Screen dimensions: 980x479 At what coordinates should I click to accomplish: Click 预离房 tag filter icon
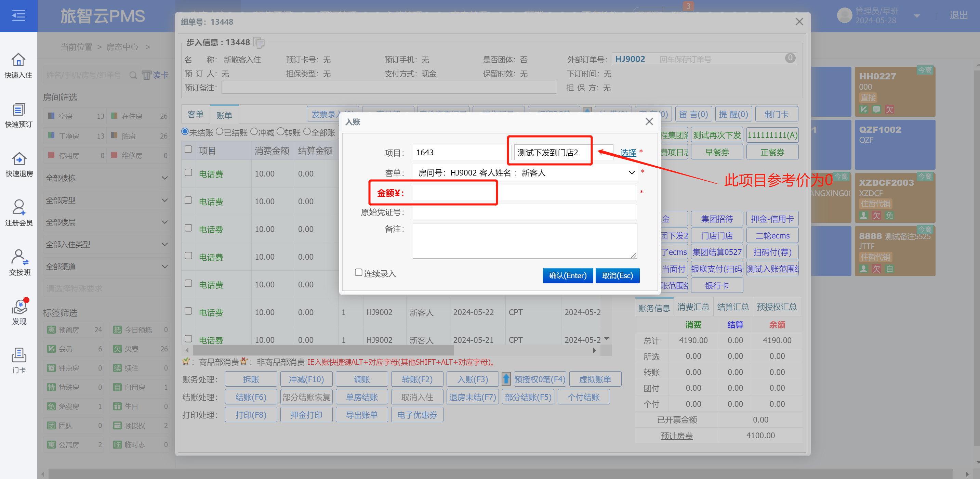[x=51, y=329]
